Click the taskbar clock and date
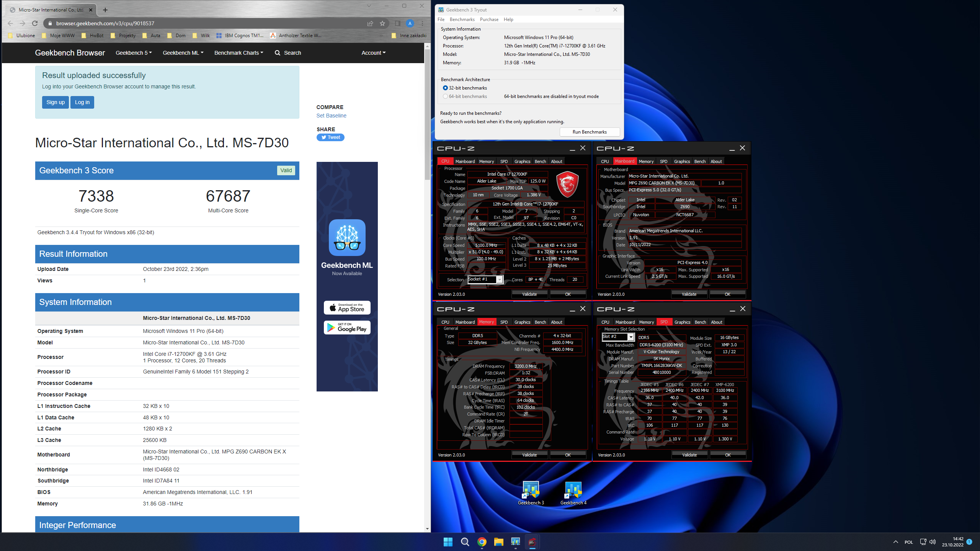980x551 pixels. 953,542
